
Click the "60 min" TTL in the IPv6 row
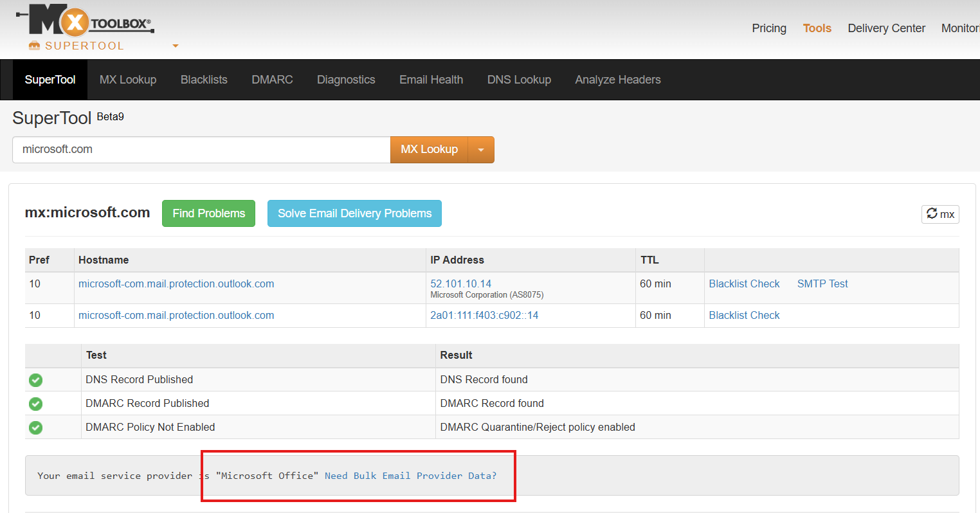pos(655,315)
